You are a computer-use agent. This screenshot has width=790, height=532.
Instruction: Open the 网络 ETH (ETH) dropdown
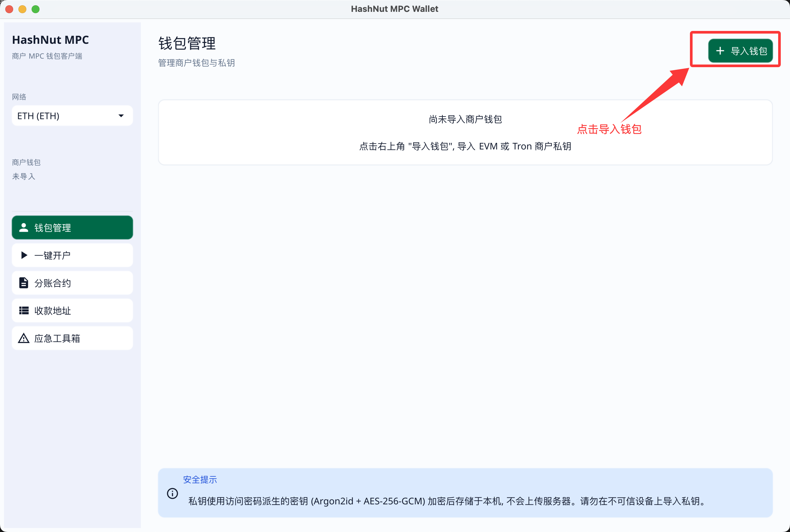72,116
